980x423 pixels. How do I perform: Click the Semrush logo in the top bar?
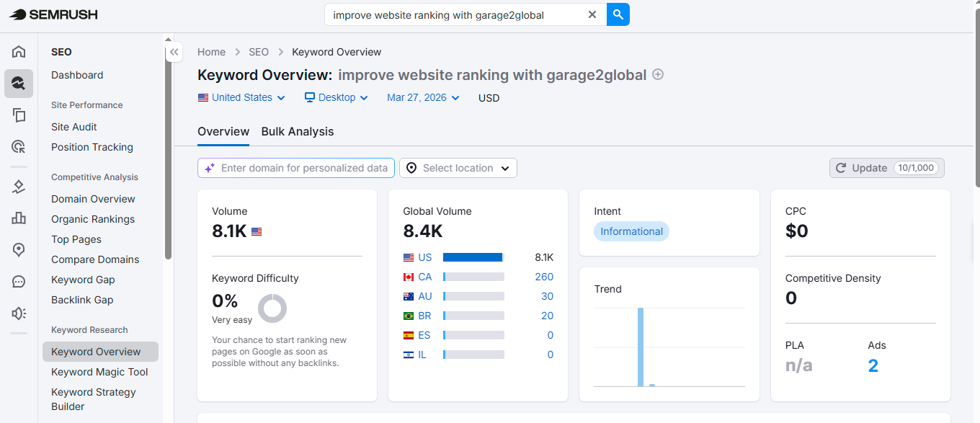click(52, 14)
